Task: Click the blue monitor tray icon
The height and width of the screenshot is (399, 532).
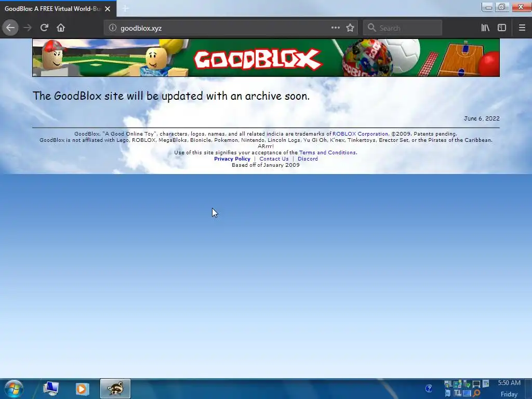Action: point(467,393)
